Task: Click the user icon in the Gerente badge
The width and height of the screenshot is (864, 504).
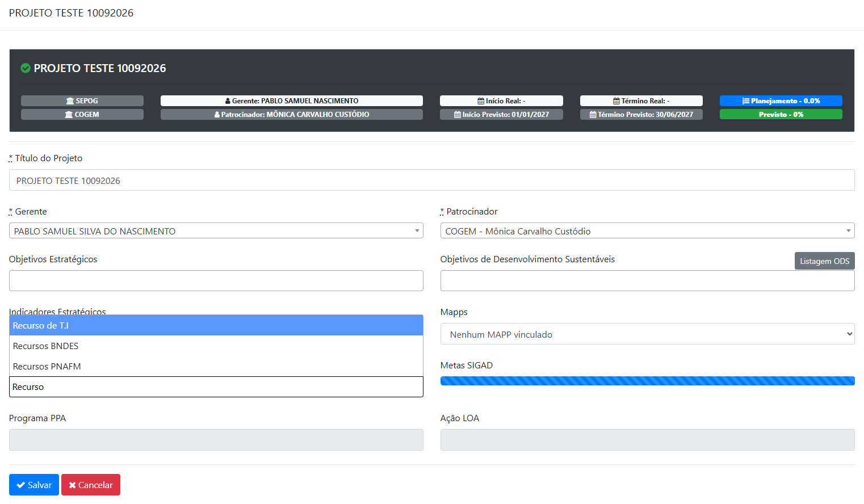Action: click(228, 101)
